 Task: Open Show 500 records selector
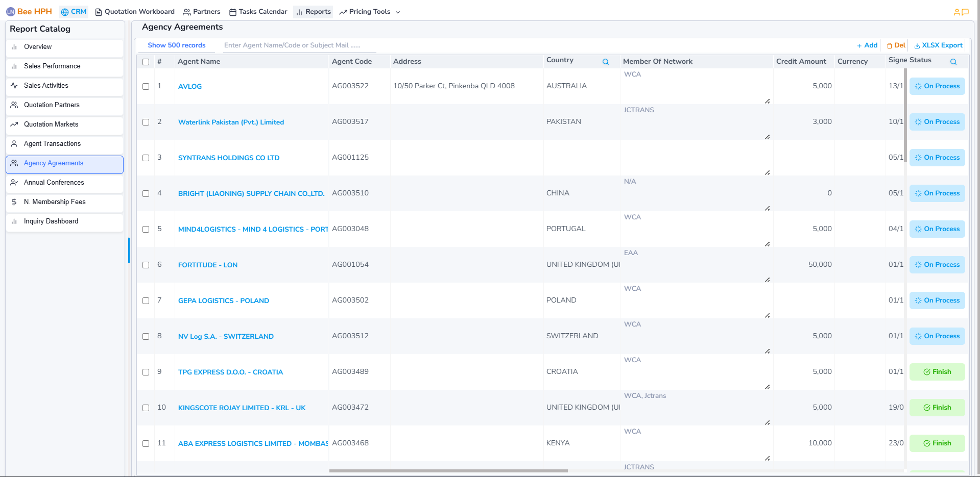(x=177, y=45)
